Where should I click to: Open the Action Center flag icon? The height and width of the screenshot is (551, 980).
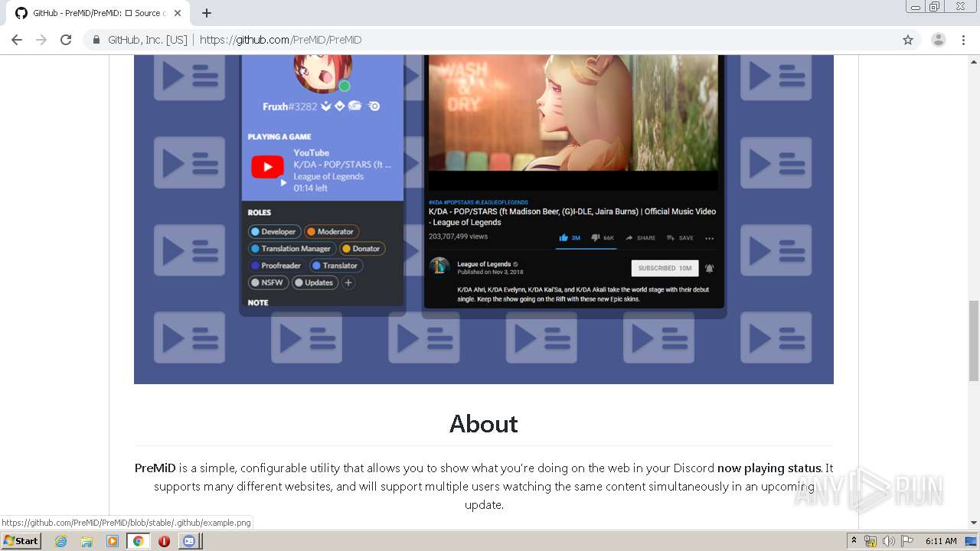pyautogui.click(x=907, y=541)
